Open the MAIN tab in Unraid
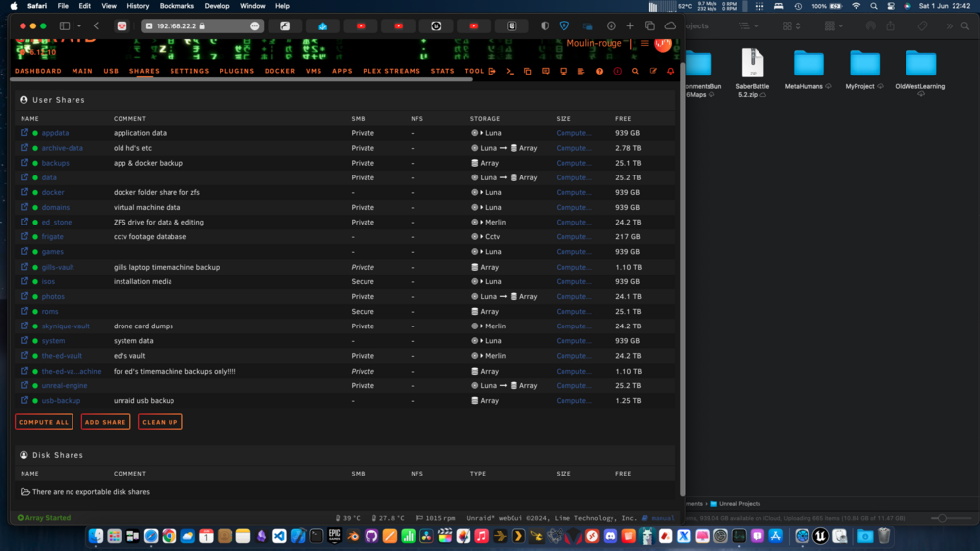 [x=82, y=72]
